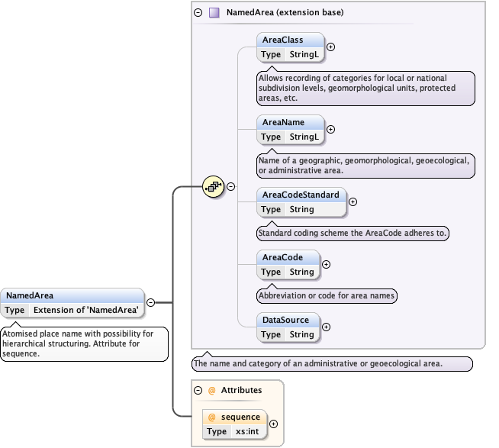Click the @ icon beside Attributes header

(x=211, y=390)
